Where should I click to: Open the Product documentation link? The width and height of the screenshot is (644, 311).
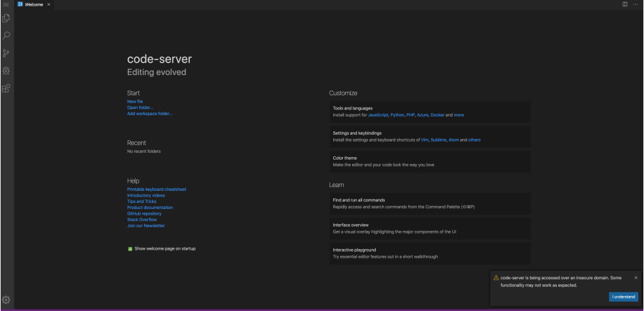pyautogui.click(x=150, y=208)
